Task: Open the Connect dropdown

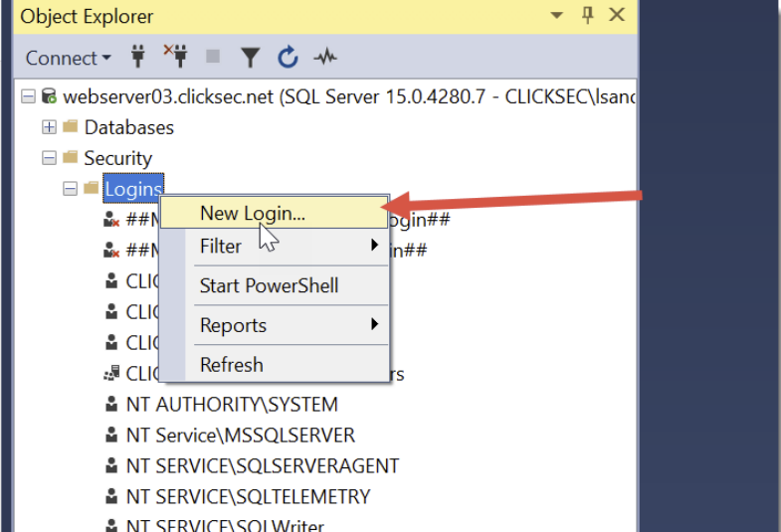Action: 69,58
